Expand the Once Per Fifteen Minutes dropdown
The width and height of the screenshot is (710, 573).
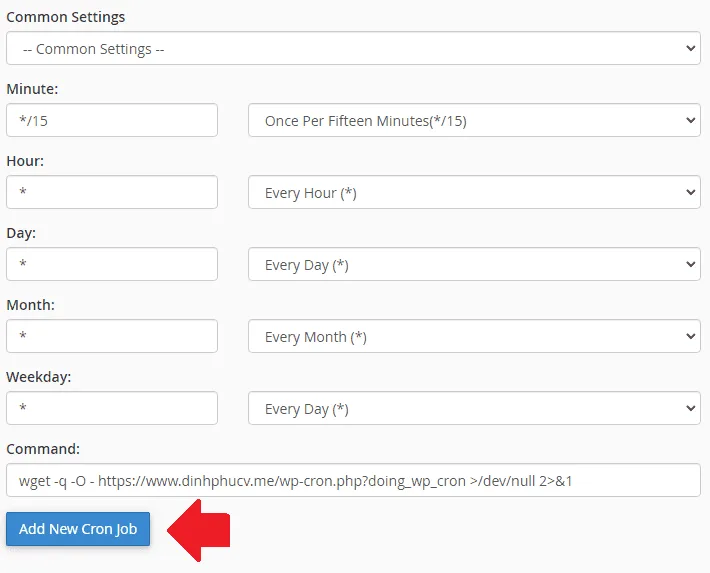coord(473,121)
